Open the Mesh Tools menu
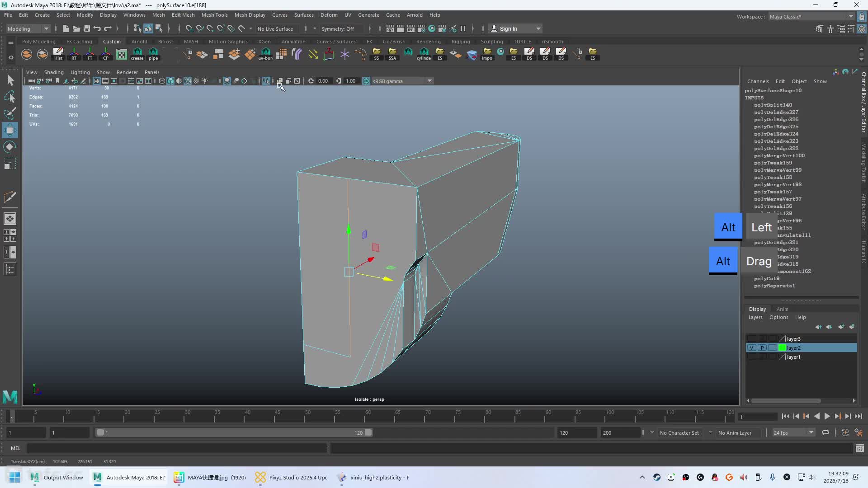868x488 pixels. pyautogui.click(x=214, y=15)
